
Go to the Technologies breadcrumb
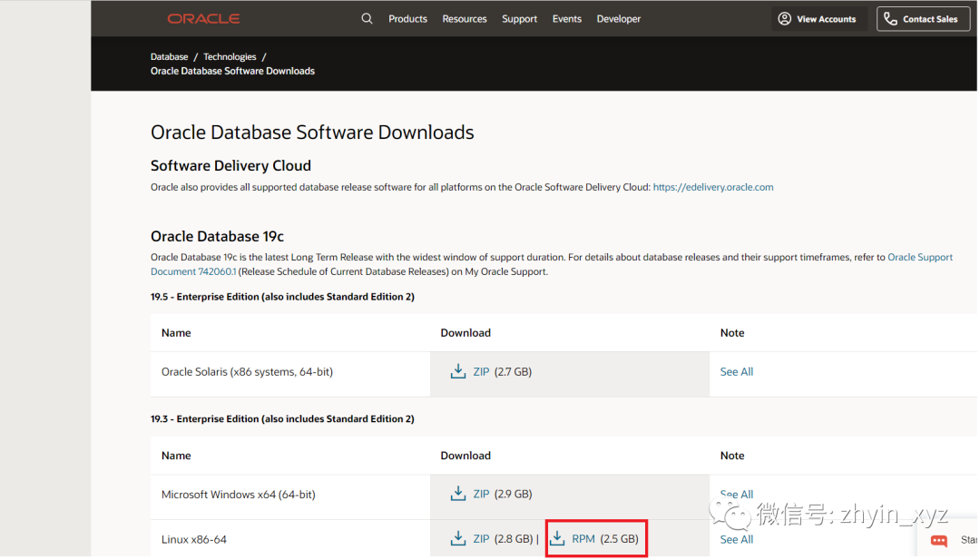(230, 56)
